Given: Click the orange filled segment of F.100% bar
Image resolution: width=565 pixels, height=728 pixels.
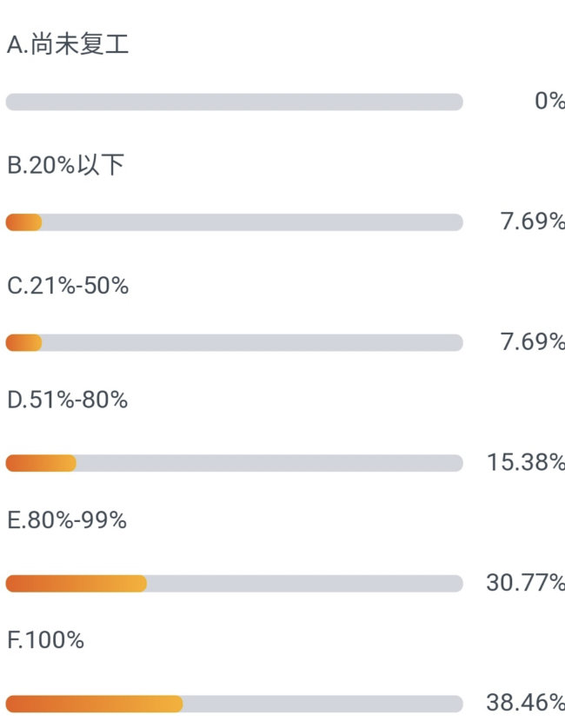Looking at the screenshot, I should point(95,704).
